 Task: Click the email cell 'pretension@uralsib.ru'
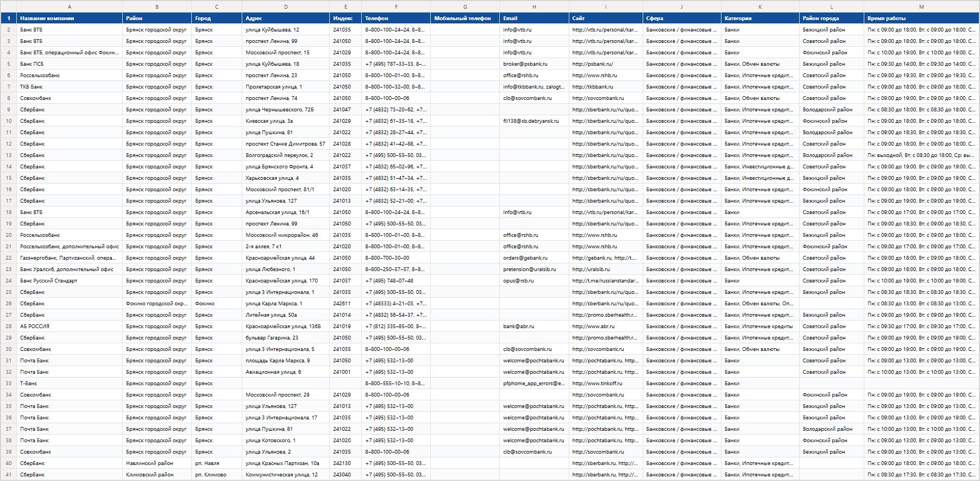534,269
